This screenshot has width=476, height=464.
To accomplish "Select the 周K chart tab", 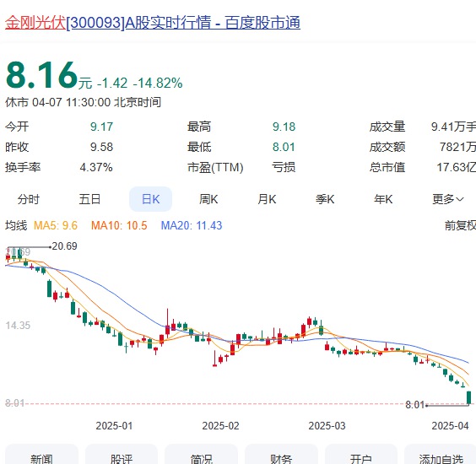I will point(208,199).
